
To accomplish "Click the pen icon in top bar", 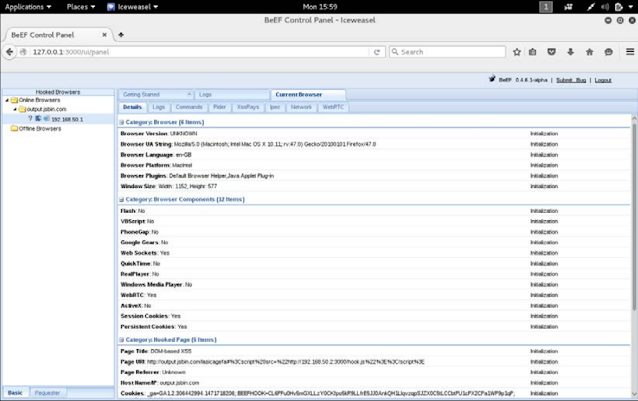I will [x=591, y=7].
